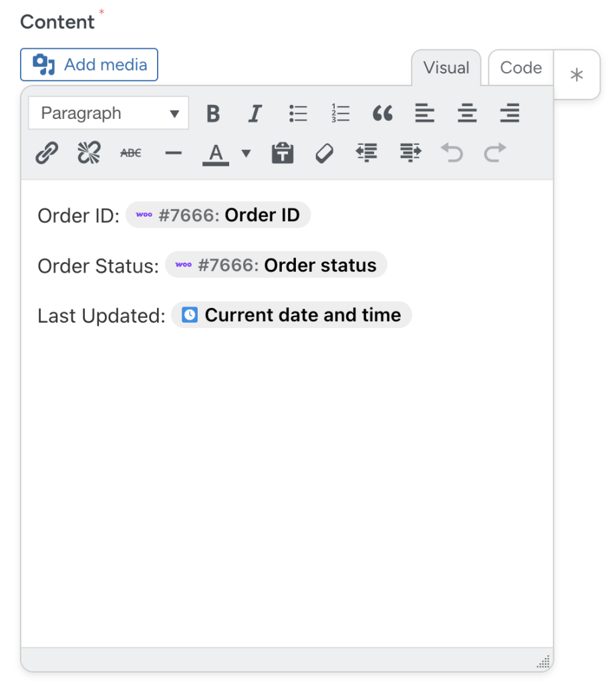Select the Visual tab

click(446, 67)
